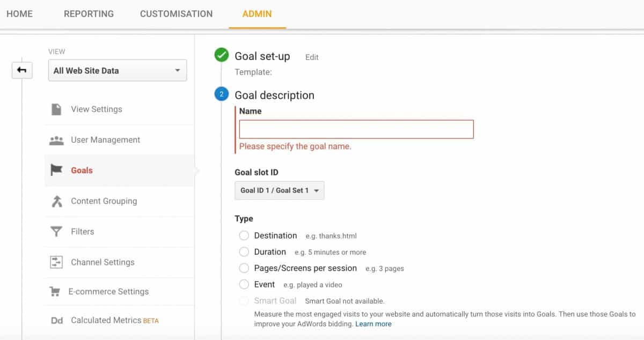Click the View Settings document icon

coord(56,109)
